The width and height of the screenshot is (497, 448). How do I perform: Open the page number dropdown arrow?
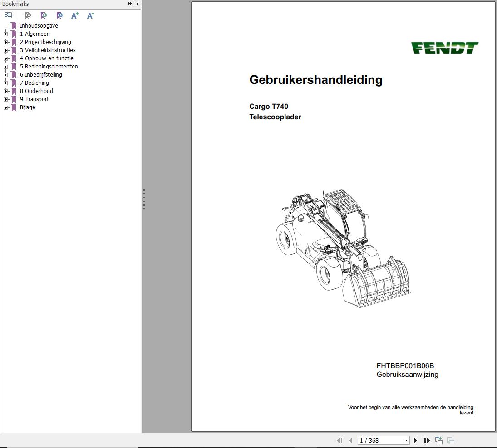406,440
